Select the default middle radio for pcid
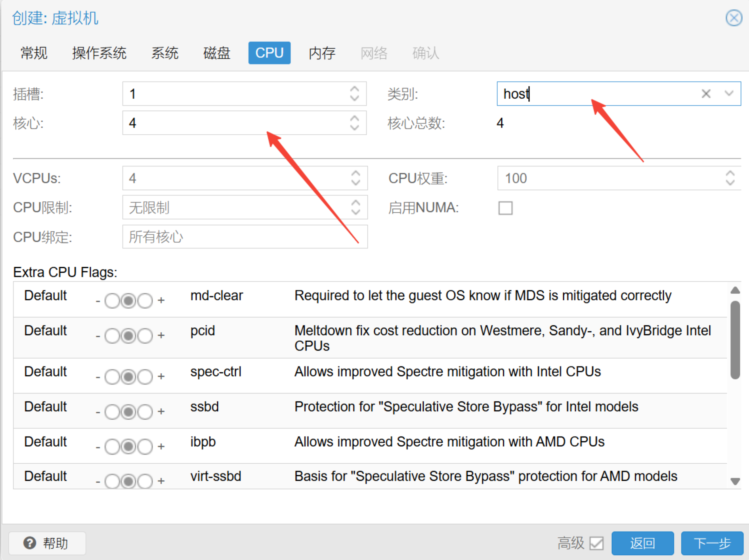Viewport: 749px width, 560px height. [128, 336]
